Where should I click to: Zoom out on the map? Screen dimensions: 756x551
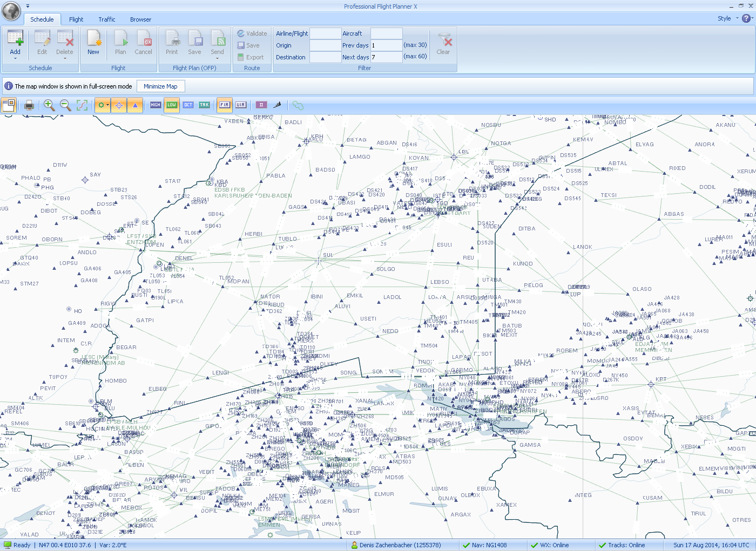65,105
